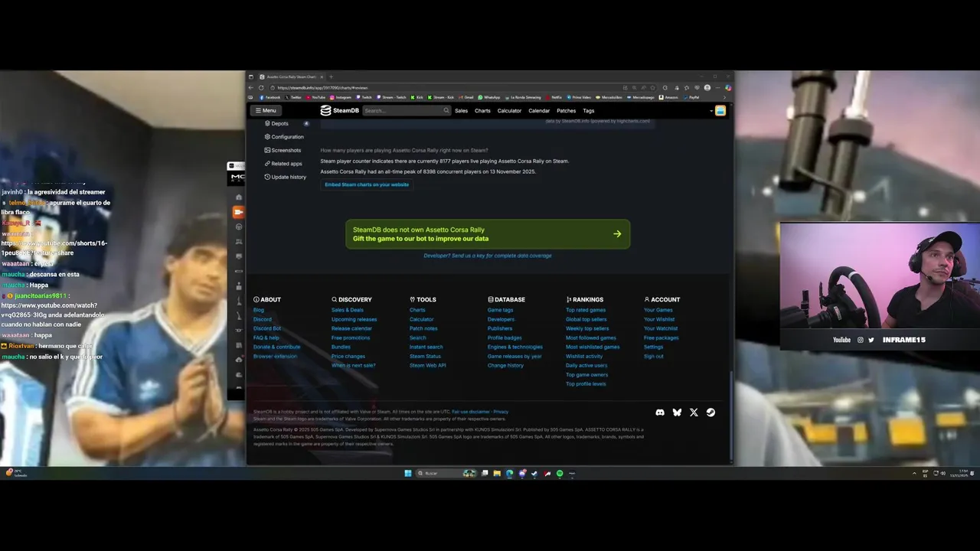The height and width of the screenshot is (551, 980).
Task: Open Free packages footer link
Action: [x=661, y=337]
